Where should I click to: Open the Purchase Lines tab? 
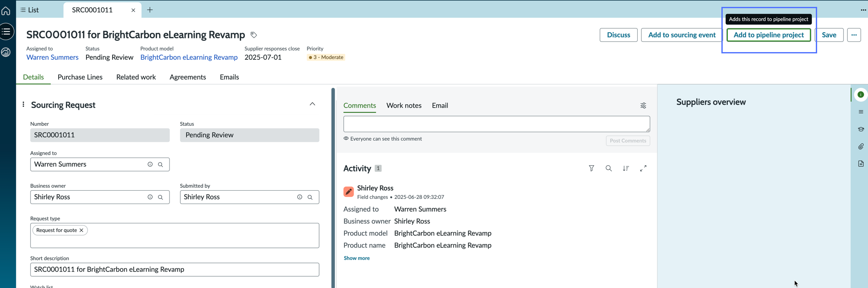80,77
